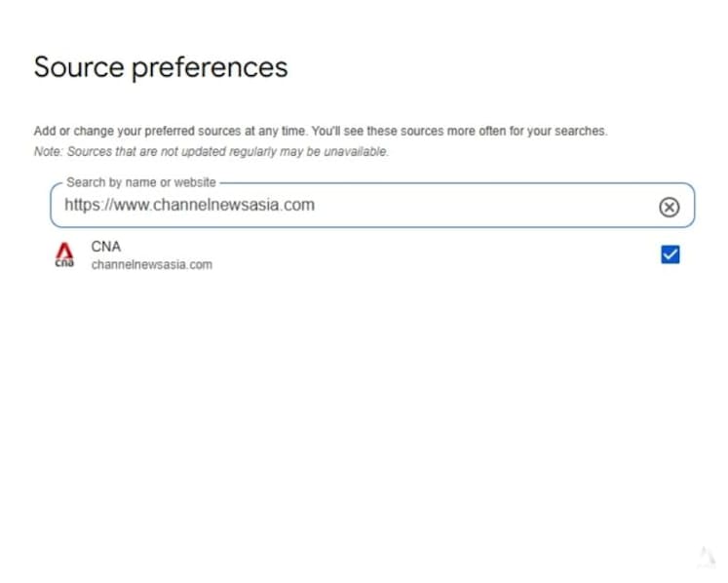Viewport: 728px width, 583px height.
Task: Remove typed URL using the circled X button
Action: click(669, 207)
